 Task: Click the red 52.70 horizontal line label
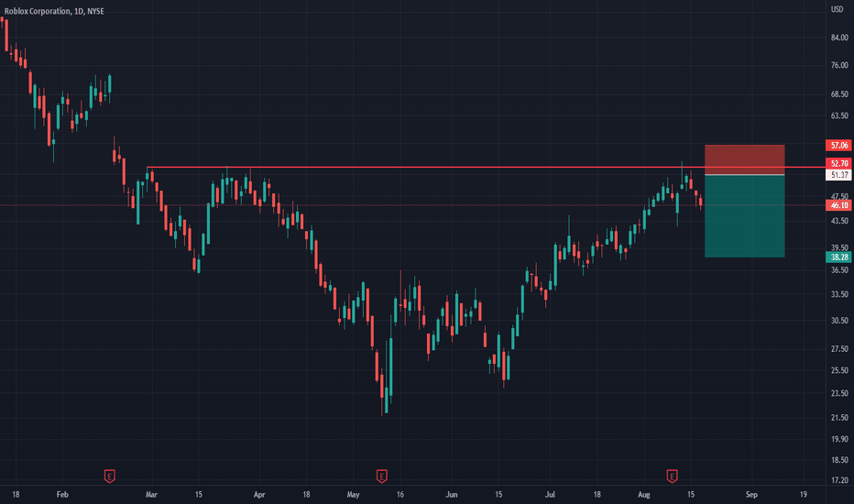(x=838, y=163)
